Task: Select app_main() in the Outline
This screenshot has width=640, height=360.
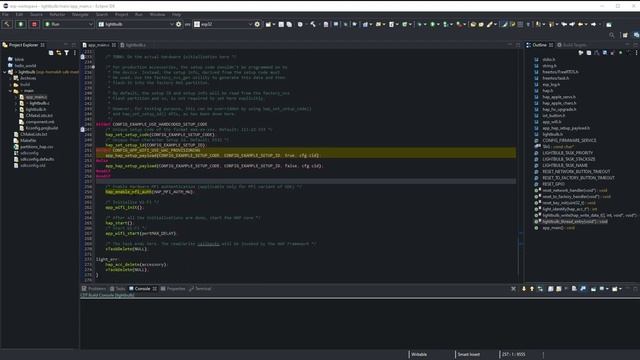Action: (x=558, y=228)
